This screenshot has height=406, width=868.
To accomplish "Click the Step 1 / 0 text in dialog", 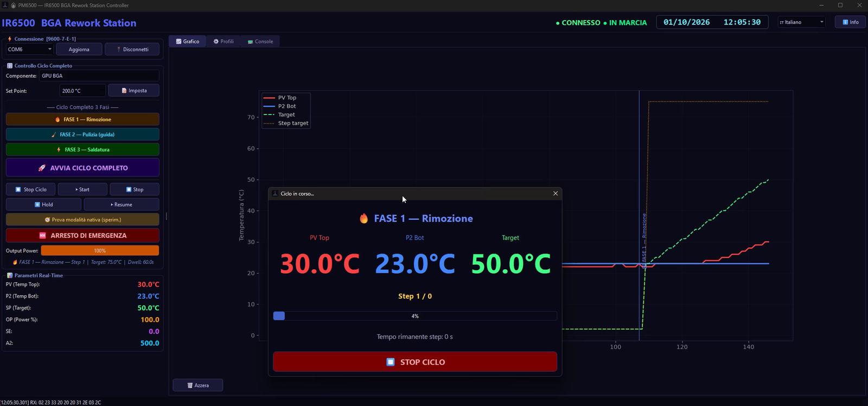I will pos(415,296).
